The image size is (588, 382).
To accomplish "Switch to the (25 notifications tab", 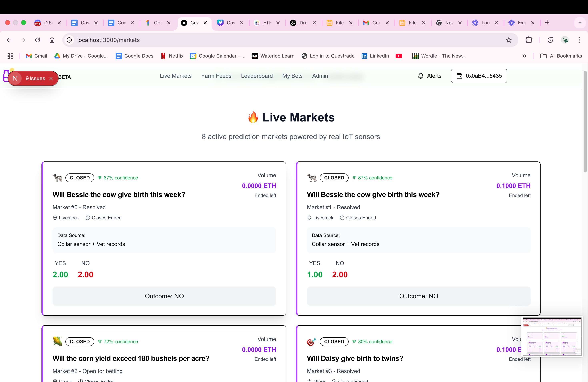I will click(x=47, y=23).
